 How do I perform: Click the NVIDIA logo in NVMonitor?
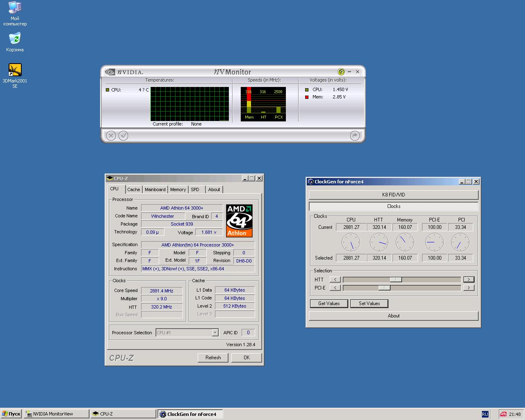124,72
